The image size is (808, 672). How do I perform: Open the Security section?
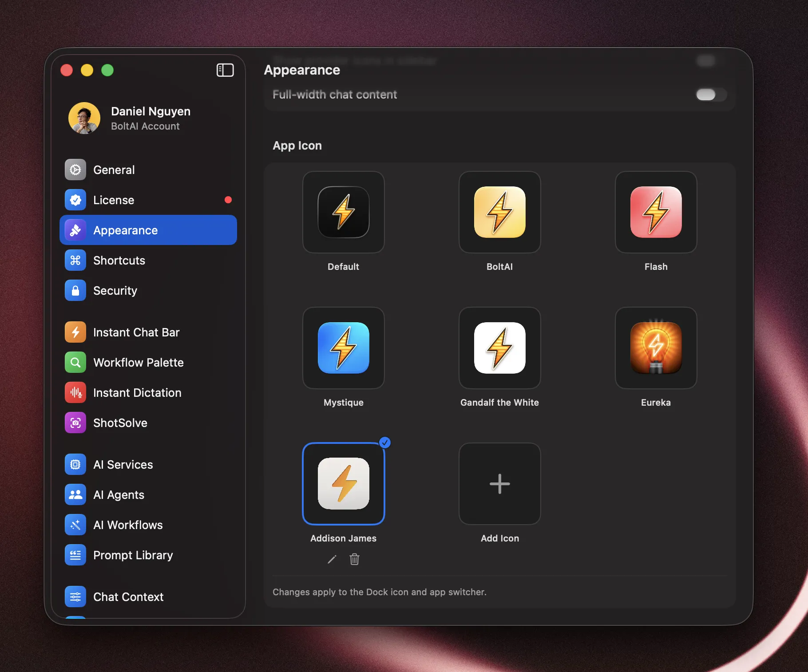(x=115, y=291)
